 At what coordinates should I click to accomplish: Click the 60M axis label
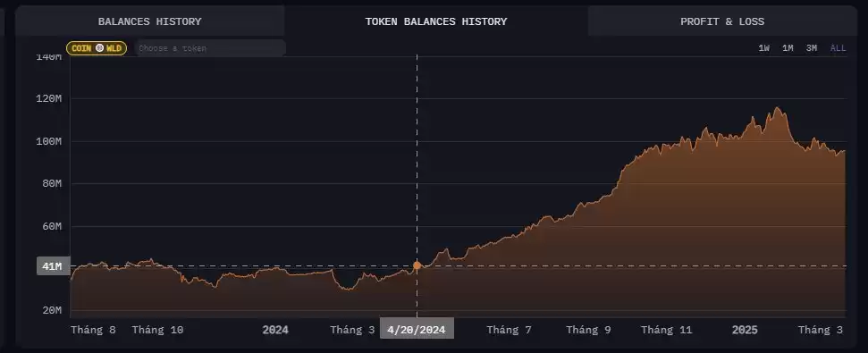tap(52, 226)
